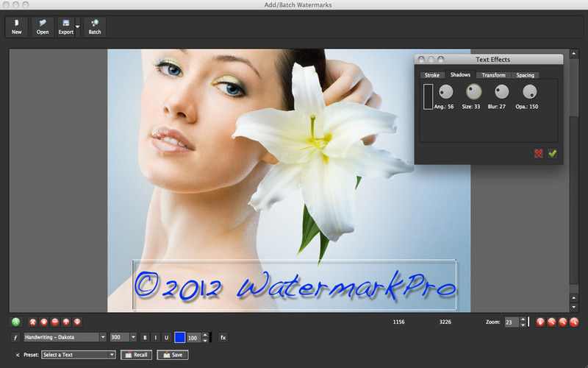Click the blue text color swatch
588x368 pixels.
pos(180,338)
